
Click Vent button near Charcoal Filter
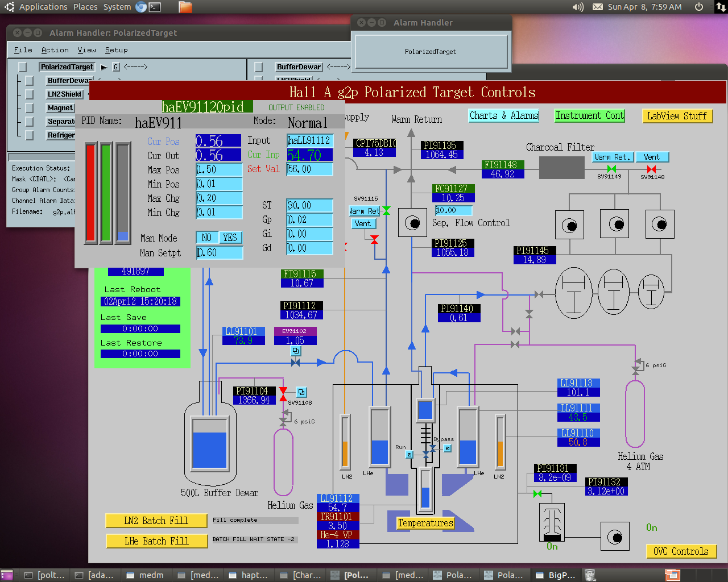(x=652, y=157)
